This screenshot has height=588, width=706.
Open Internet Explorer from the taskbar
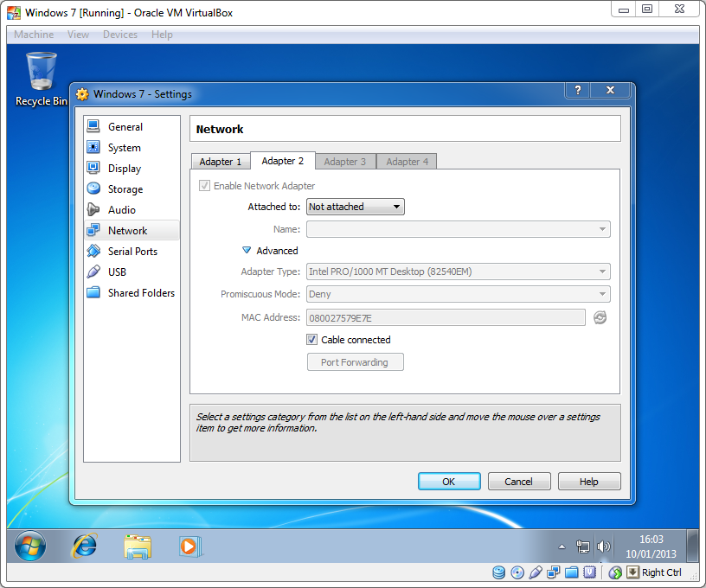coord(85,546)
